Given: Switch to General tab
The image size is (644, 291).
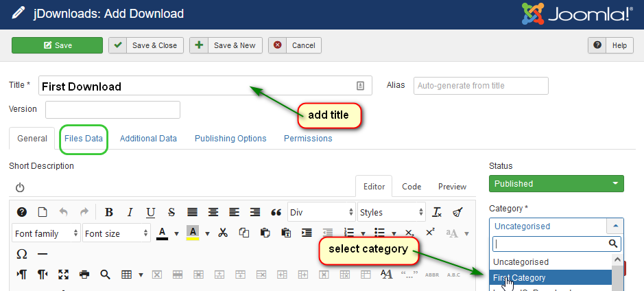Looking at the screenshot, I should click(32, 139).
